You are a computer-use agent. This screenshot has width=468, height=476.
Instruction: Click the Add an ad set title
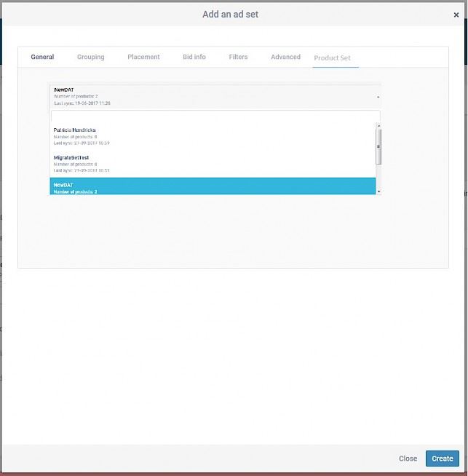pos(230,15)
